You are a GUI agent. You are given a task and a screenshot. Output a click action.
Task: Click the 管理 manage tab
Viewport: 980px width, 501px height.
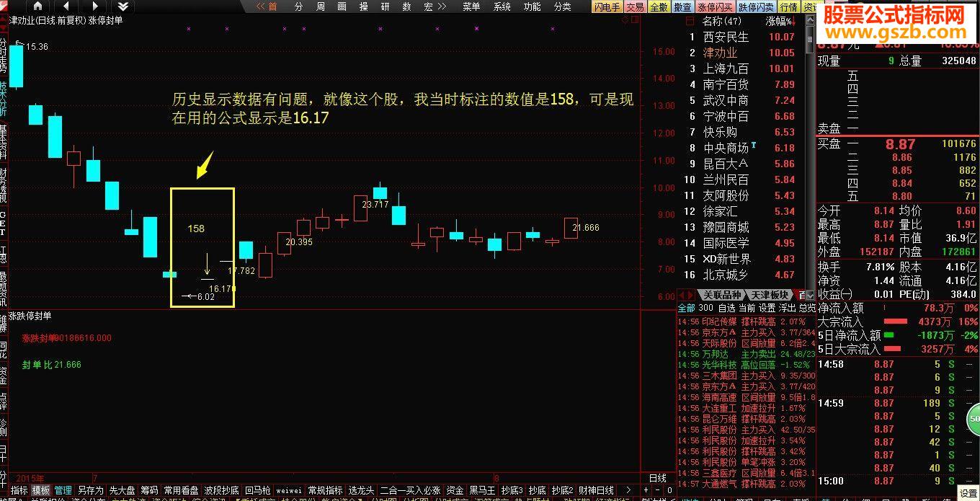(63, 490)
